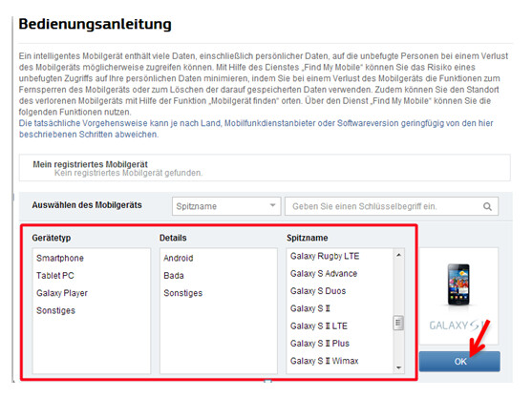
Task: Click the Spitzname list scroll-down arrow
Action: tap(398, 367)
